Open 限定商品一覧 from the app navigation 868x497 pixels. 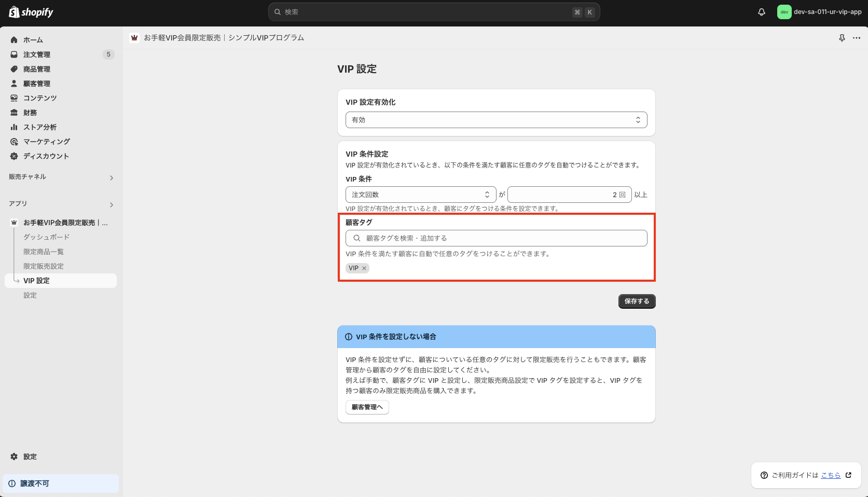[x=43, y=251]
